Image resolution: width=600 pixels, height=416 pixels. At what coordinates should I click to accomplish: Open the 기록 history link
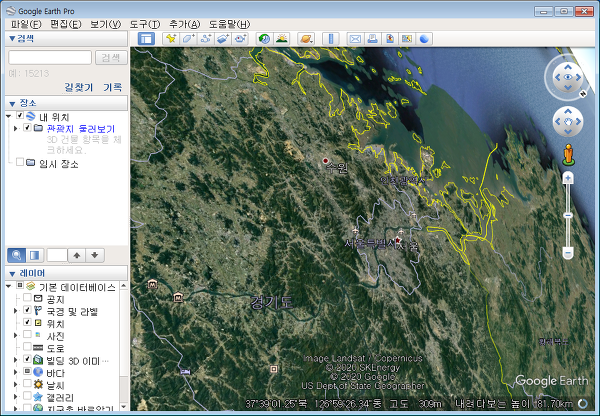pyautogui.click(x=112, y=87)
